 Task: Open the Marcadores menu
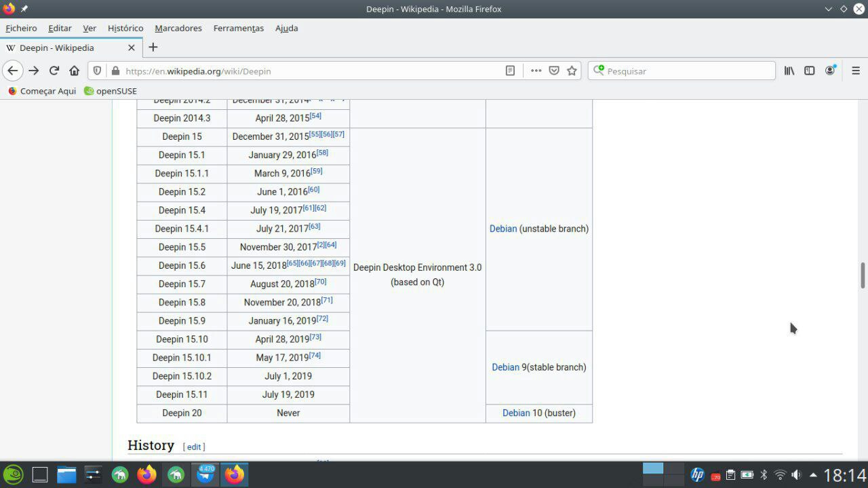pyautogui.click(x=178, y=28)
